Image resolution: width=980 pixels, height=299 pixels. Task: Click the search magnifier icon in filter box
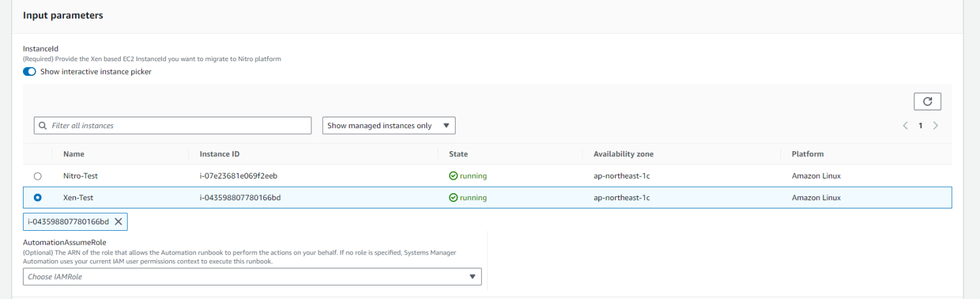(43, 126)
